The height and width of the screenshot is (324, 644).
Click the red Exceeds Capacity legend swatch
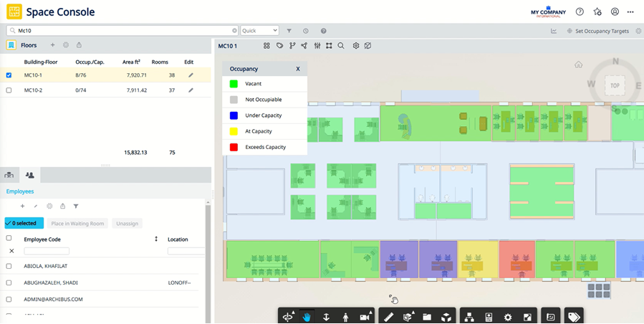coord(234,147)
